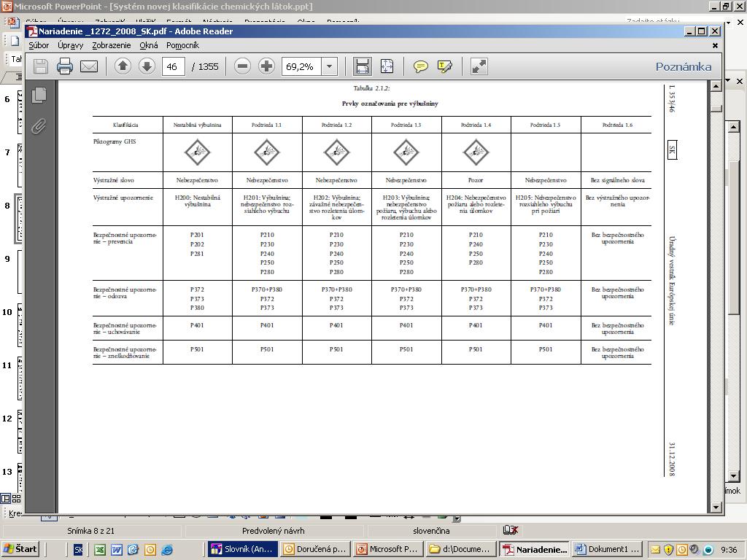Open the Štart menu
Image resolution: width=747 pixels, height=560 pixels.
click(x=20, y=549)
